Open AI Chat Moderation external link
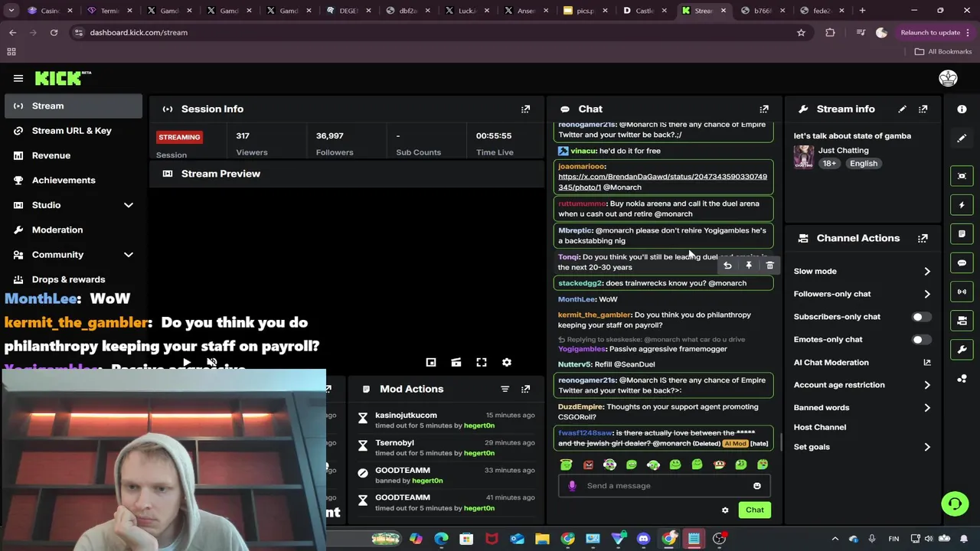980x551 pixels. tap(927, 363)
